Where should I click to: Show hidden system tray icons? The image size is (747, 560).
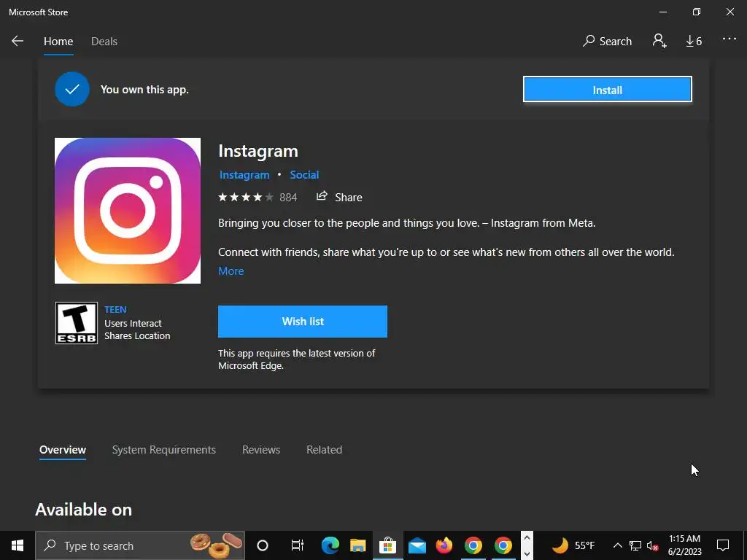(x=617, y=545)
